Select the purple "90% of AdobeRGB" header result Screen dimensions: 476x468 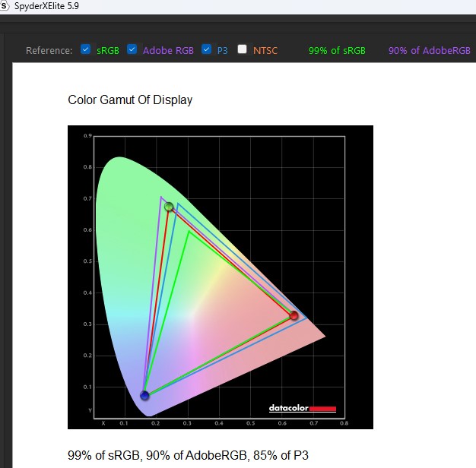tap(429, 51)
